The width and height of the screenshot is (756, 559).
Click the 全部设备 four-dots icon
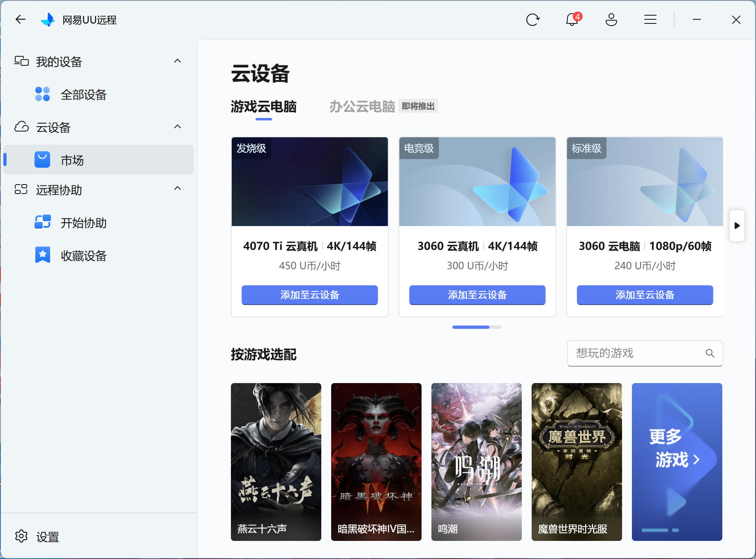point(43,94)
